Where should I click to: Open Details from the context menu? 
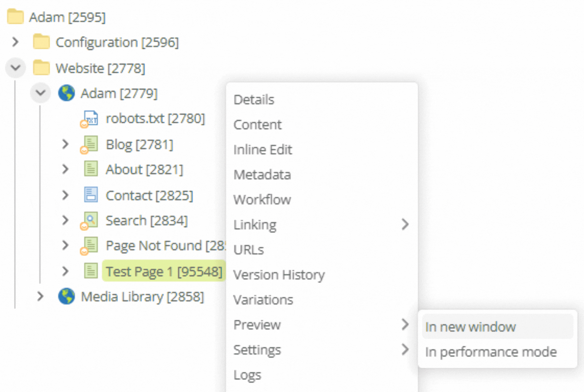254,99
